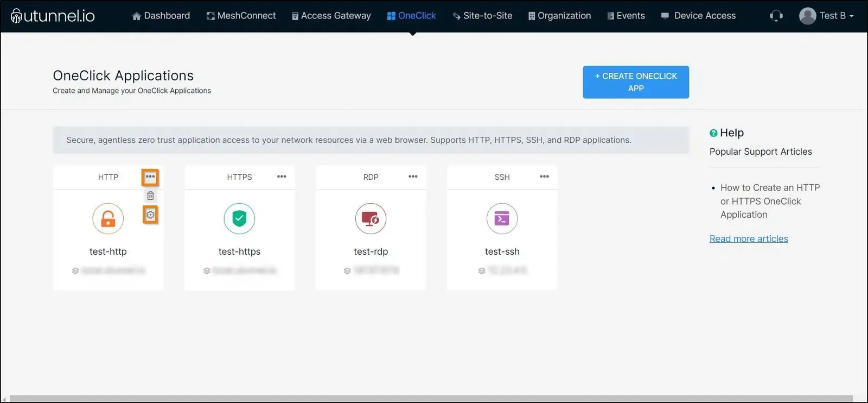
Task: Click the green Help question icon
Action: (713, 133)
